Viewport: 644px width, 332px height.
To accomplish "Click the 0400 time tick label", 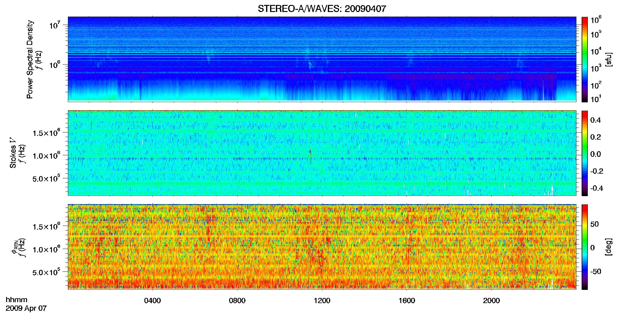I will point(152,301).
